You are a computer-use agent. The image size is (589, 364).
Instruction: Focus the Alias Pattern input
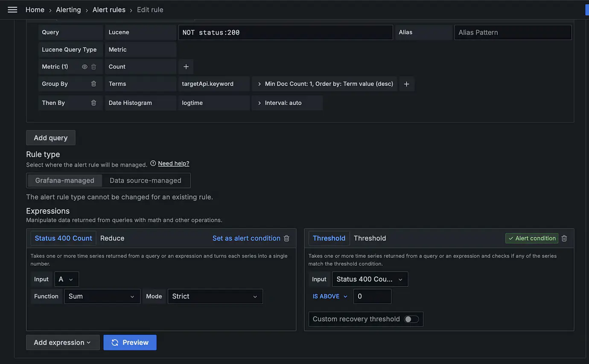tap(513, 32)
